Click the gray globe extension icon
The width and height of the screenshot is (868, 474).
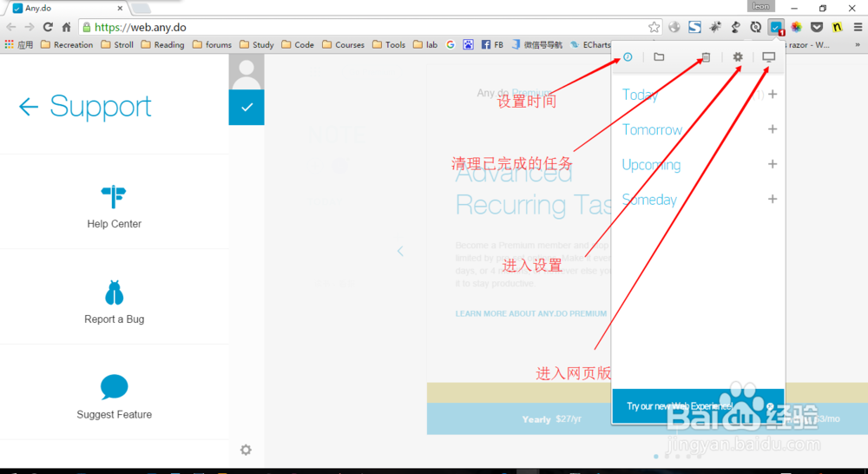(x=674, y=27)
